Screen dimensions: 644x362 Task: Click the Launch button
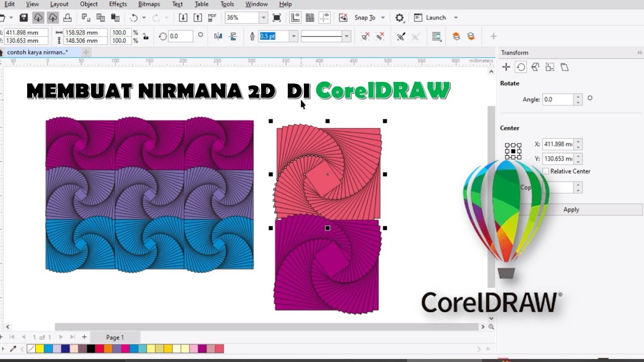point(430,18)
